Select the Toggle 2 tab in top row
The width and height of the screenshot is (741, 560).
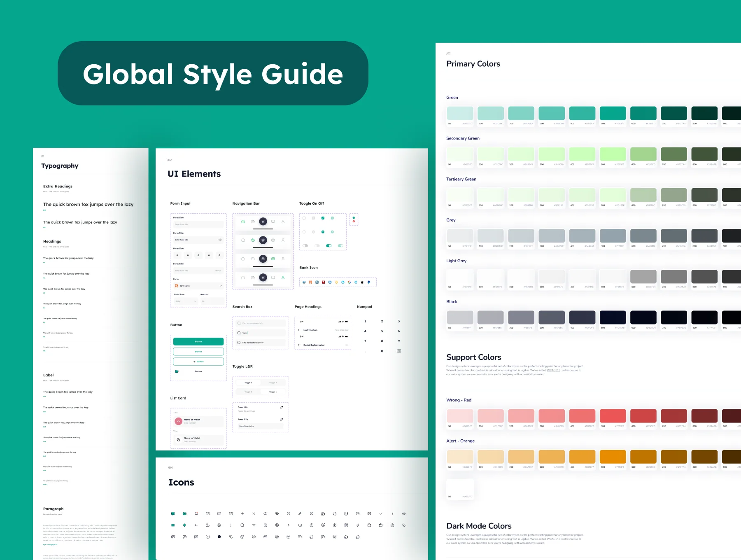pyautogui.click(x=273, y=383)
